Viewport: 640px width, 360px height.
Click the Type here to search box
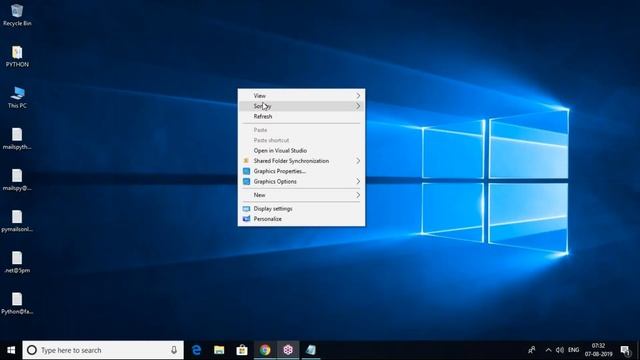pyautogui.click(x=103, y=350)
